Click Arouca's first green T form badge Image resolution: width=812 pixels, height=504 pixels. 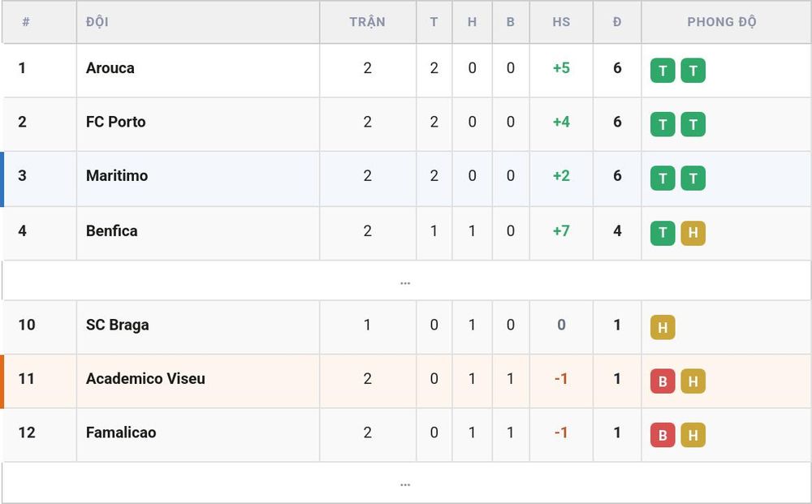[x=663, y=71]
